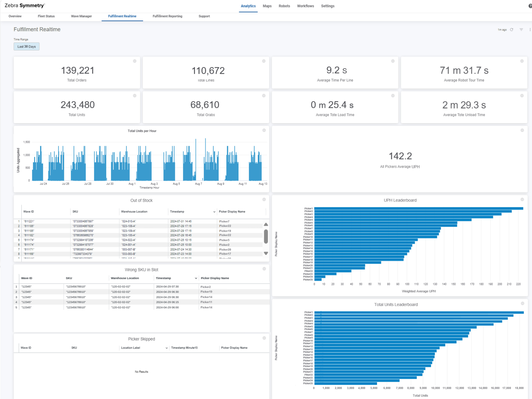Open the Robots top menu
Screen dimensions: 532x399
point(284,6)
